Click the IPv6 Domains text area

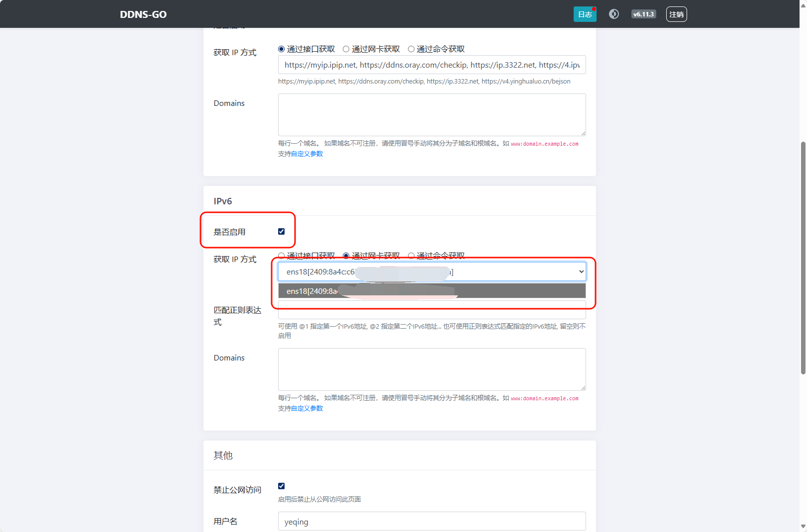[431, 369]
